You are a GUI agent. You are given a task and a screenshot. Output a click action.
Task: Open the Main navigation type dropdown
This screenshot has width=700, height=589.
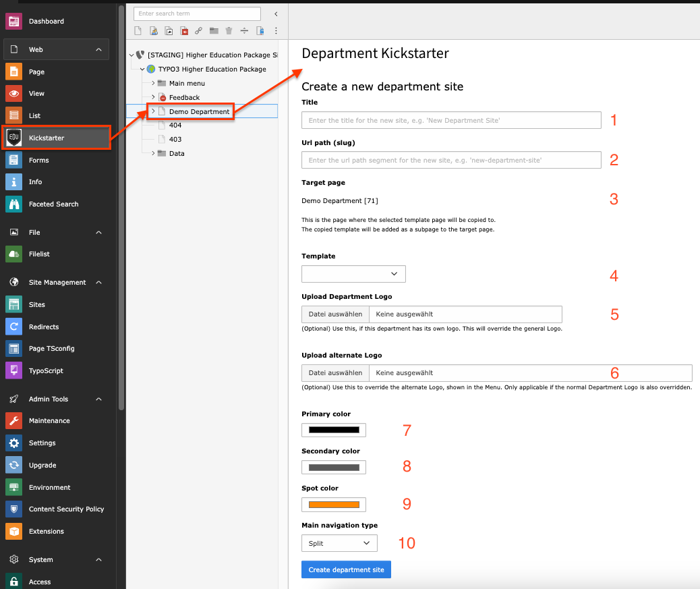click(339, 543)
